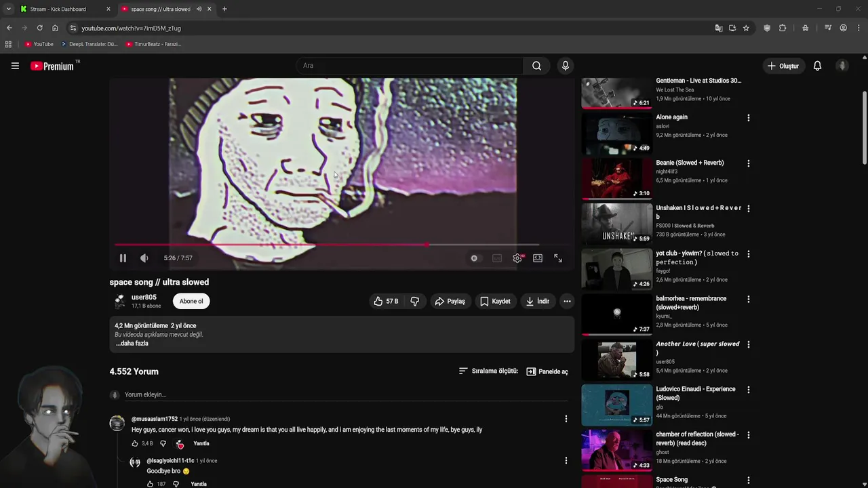Open the account avatar menu
This screenshot has width=868, height=488.
[842, 66]
